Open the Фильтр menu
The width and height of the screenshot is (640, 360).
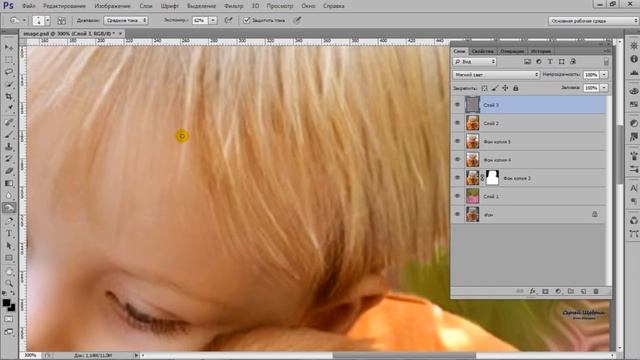point(233,6)
